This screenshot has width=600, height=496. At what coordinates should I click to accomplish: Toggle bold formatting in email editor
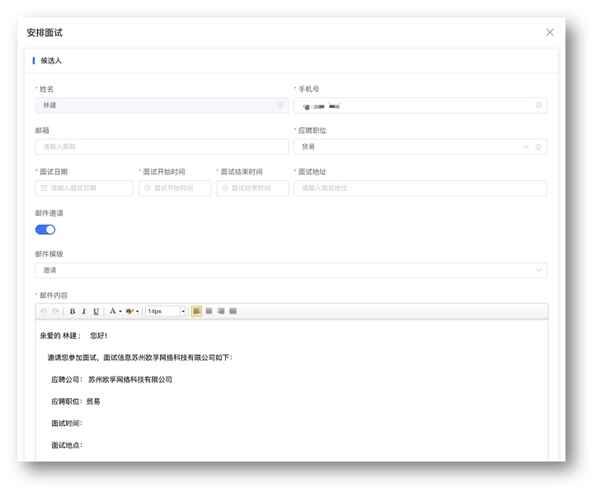coord(72,312)
